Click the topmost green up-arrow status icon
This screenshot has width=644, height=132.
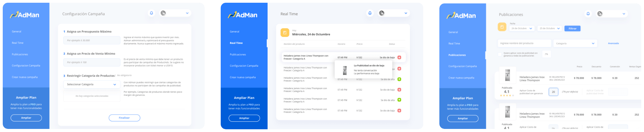399,79
